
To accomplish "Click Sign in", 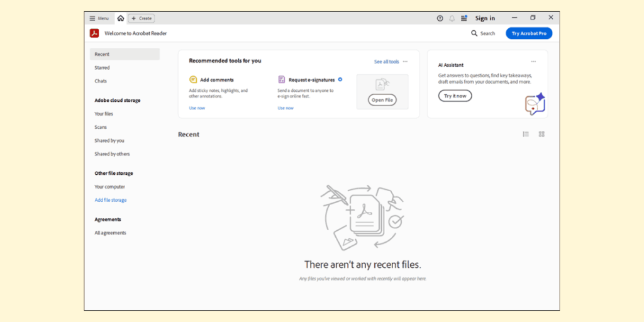I will click(485, 18).
